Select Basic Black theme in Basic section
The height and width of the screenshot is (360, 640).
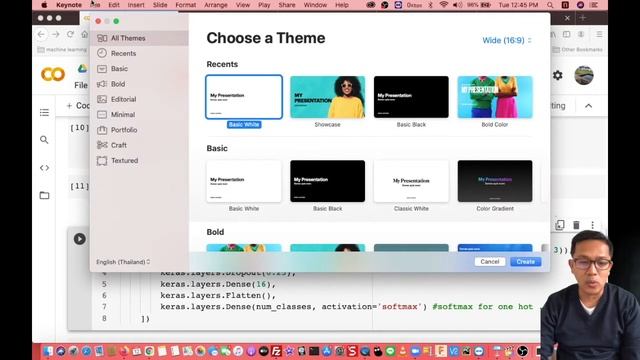327,181
